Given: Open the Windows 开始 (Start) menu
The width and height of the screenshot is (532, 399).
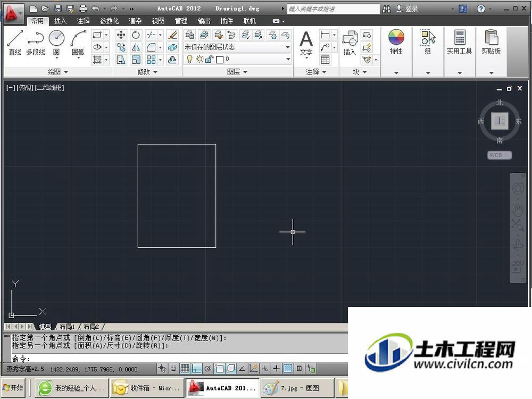Looking at the screenshot, I should (x=13, y=387).
